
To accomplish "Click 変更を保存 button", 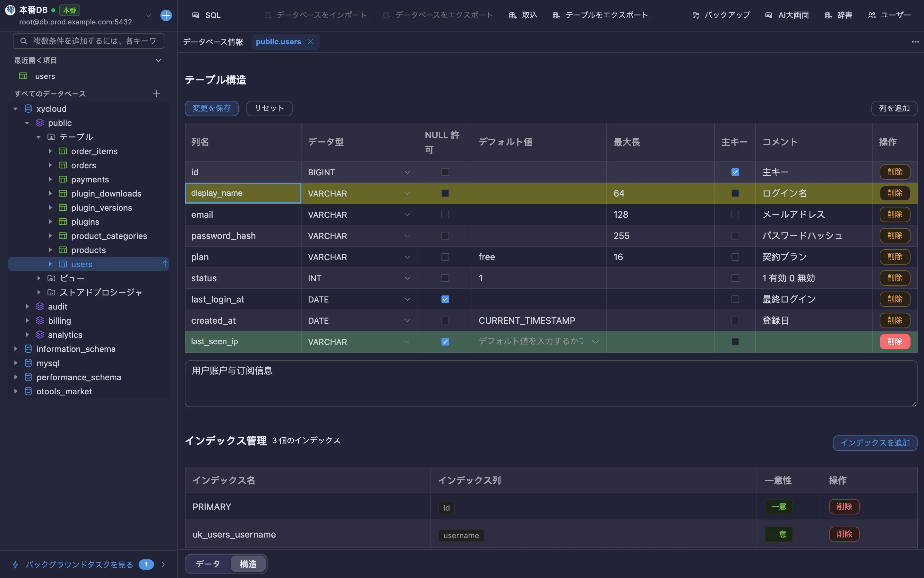I will click(211, 108).
